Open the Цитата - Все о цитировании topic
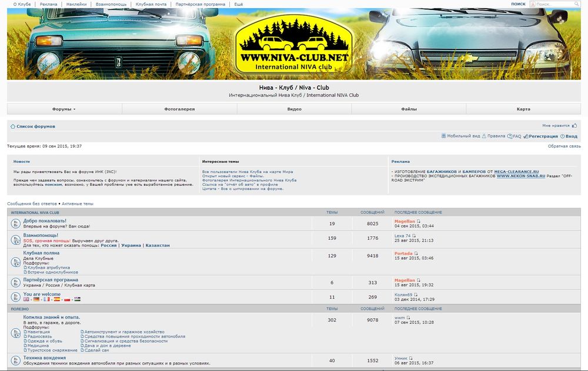Viewport: 588px width, 371px height. coord(243,189)
